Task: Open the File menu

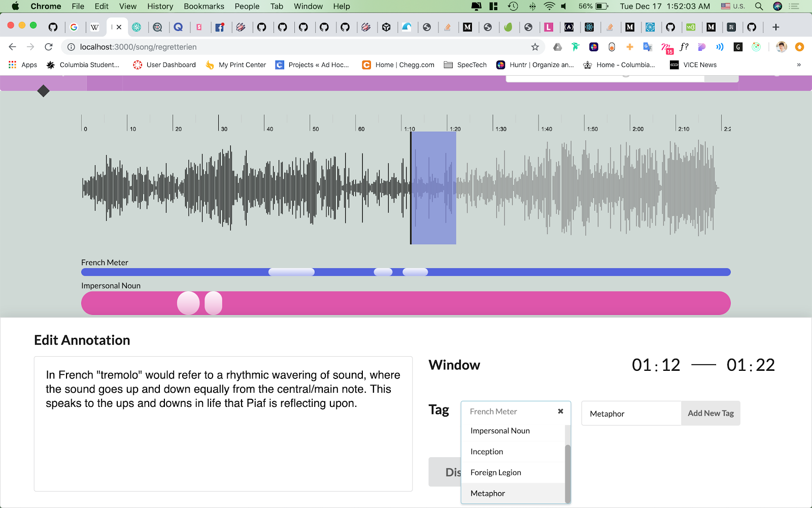Action: tap(78, 6)
